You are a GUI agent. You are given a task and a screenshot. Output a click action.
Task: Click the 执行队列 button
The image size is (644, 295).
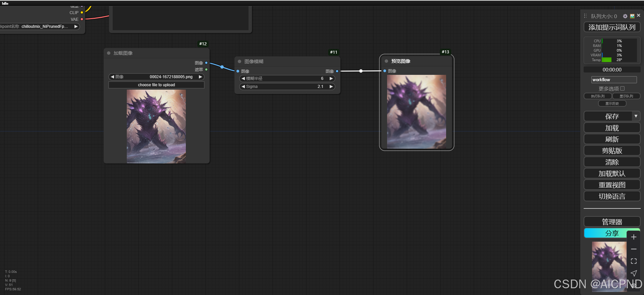(x=598, y=96)
